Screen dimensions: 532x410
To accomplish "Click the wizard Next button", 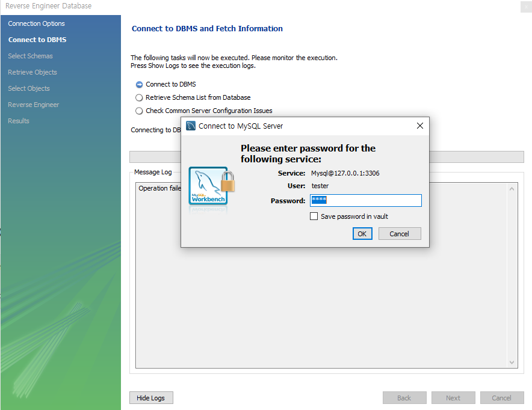I will coord(453,398).
